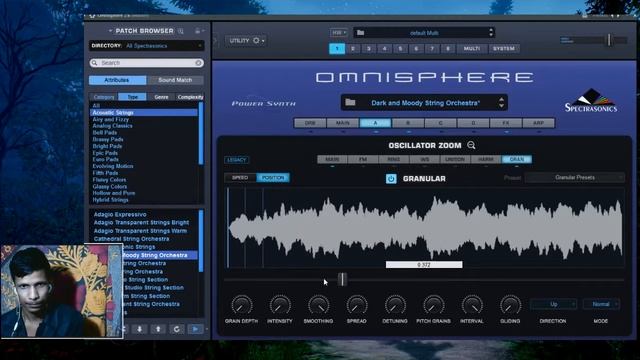Toggle the Granular power button
The image size is (640, 360).
click(x=391, y=179)
